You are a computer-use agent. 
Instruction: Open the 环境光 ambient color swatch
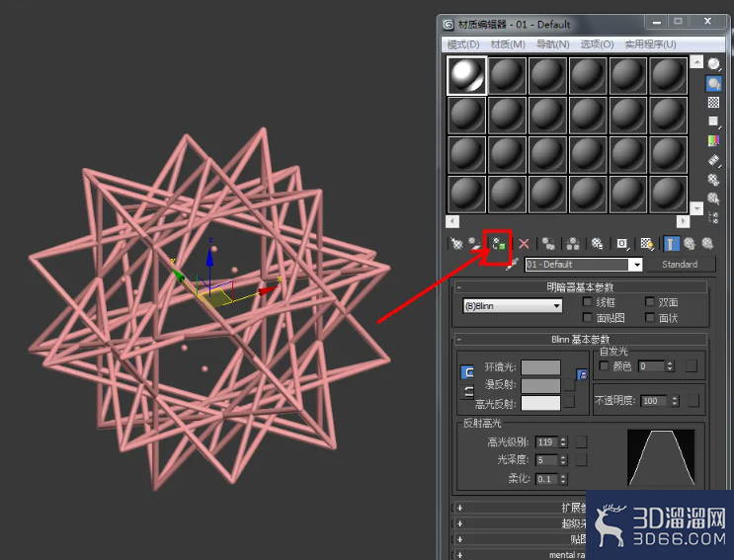(540, 367)
